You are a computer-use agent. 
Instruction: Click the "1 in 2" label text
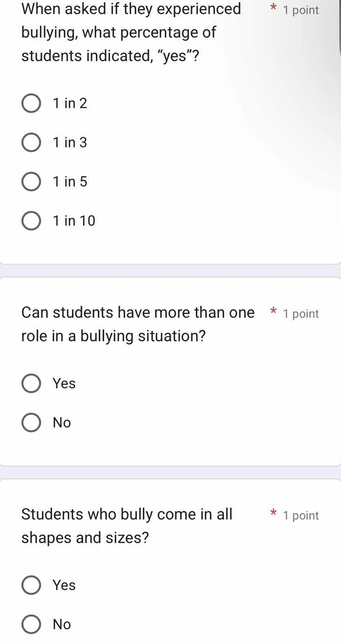coord(70,103)
